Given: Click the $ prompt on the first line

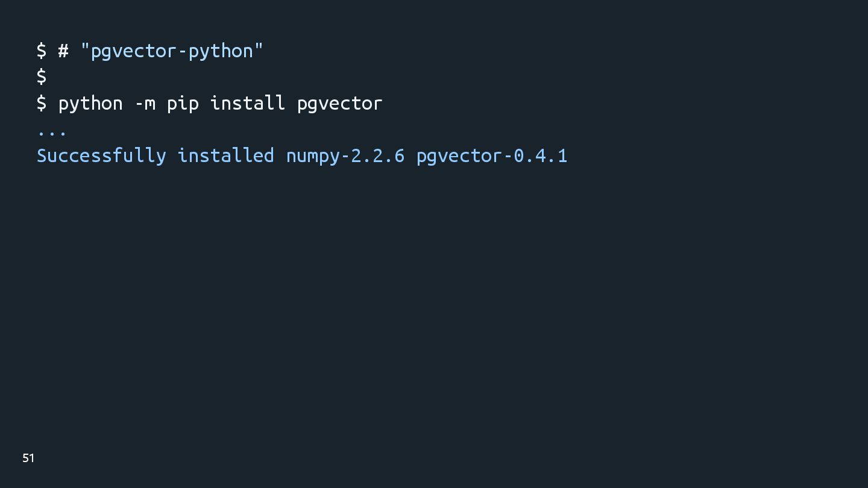Looking at the screenshot, I should coord(42,51).
